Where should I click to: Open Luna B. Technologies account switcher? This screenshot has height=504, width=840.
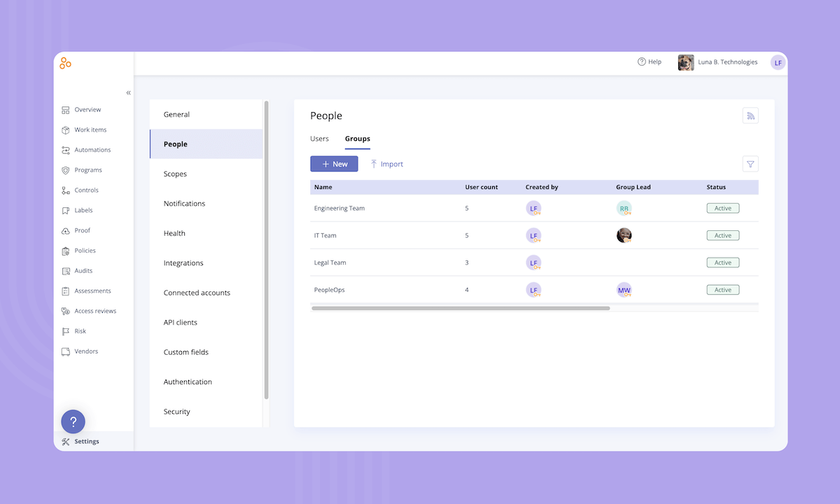718,62
